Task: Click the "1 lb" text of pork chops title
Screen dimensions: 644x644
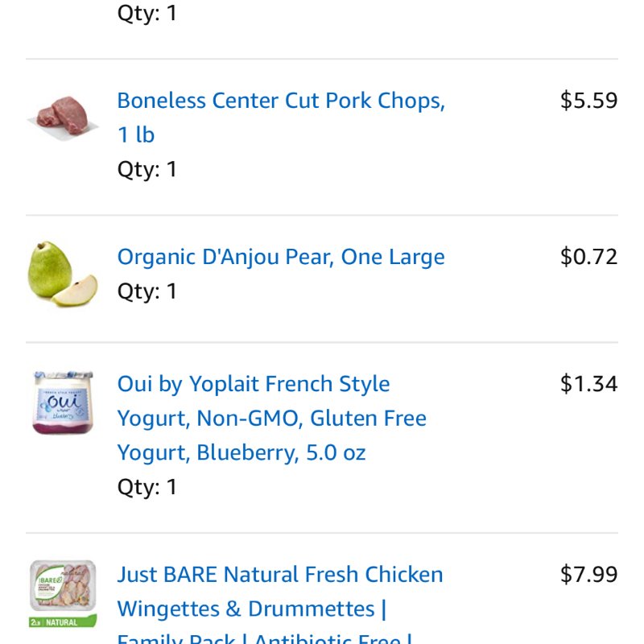Action: (136, 134)
